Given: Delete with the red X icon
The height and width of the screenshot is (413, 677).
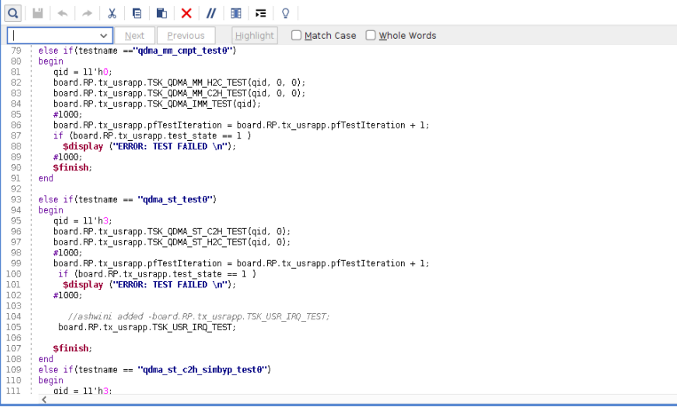Looking at the screenshot, I should point(186,13).
